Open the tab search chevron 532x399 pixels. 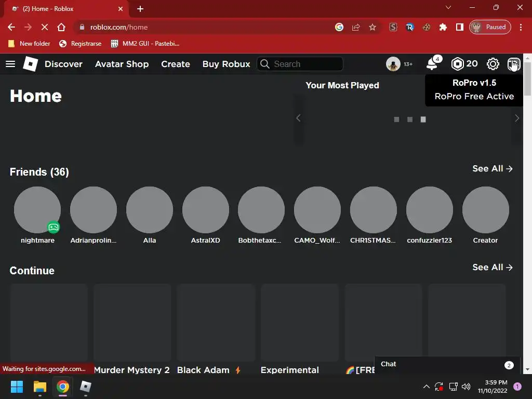pos(448,7)
